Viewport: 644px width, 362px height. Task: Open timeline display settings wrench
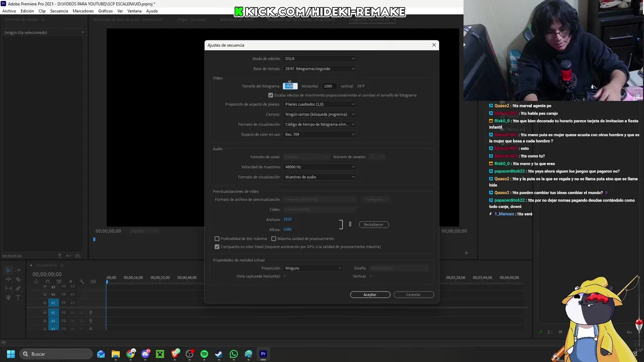point(82,282)
